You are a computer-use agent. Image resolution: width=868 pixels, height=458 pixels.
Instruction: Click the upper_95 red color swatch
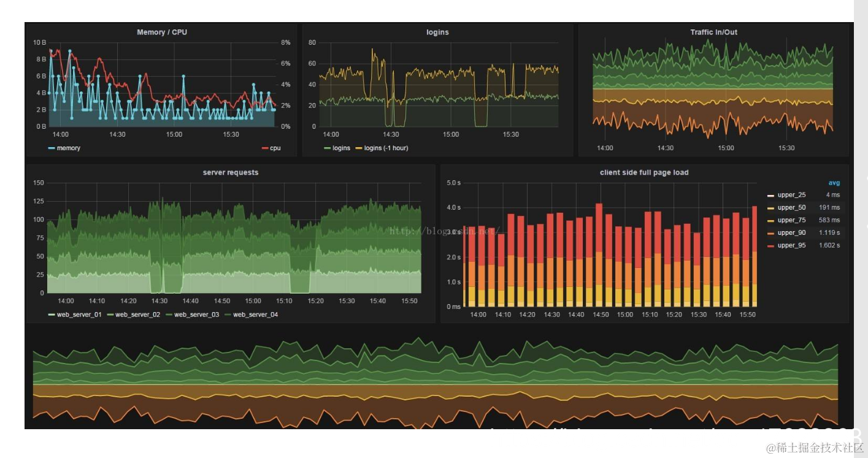pyautogui.click(x=771, y=246)
